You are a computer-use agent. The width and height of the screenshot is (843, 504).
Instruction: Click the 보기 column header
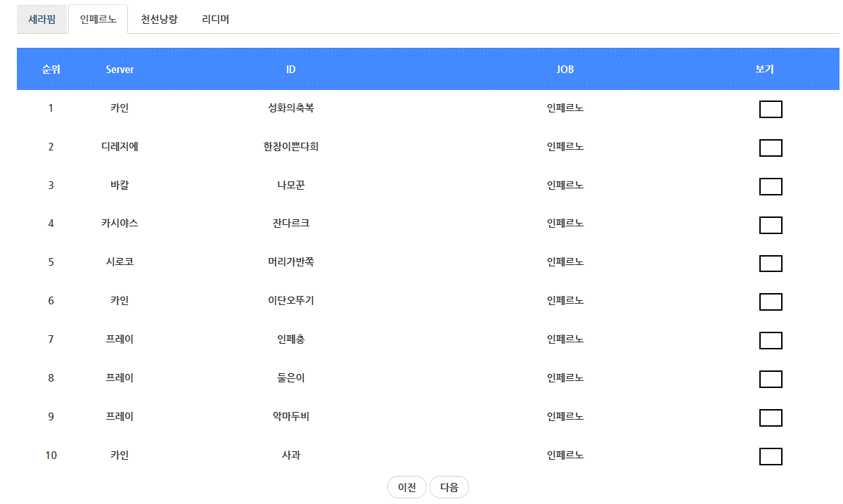764,70
